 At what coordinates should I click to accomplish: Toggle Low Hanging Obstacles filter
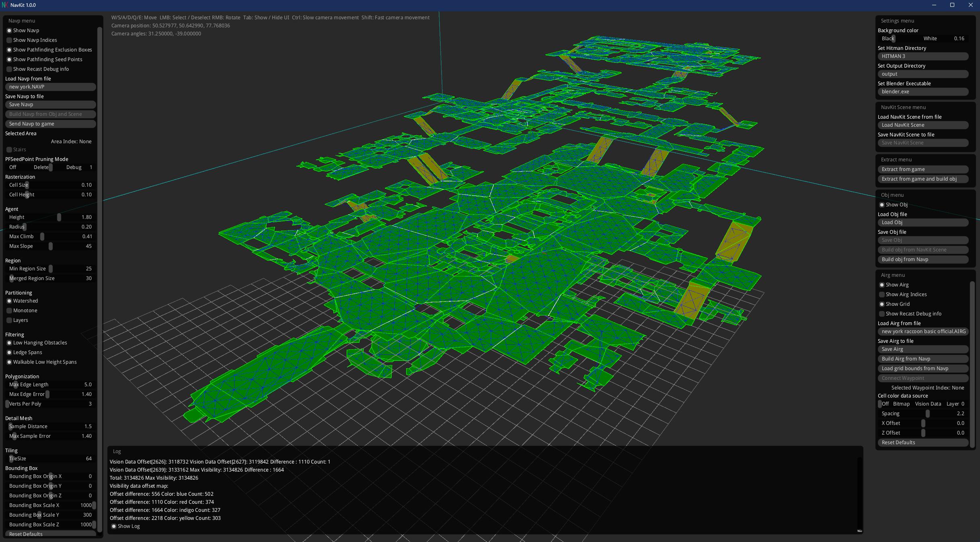coord(9,343)
